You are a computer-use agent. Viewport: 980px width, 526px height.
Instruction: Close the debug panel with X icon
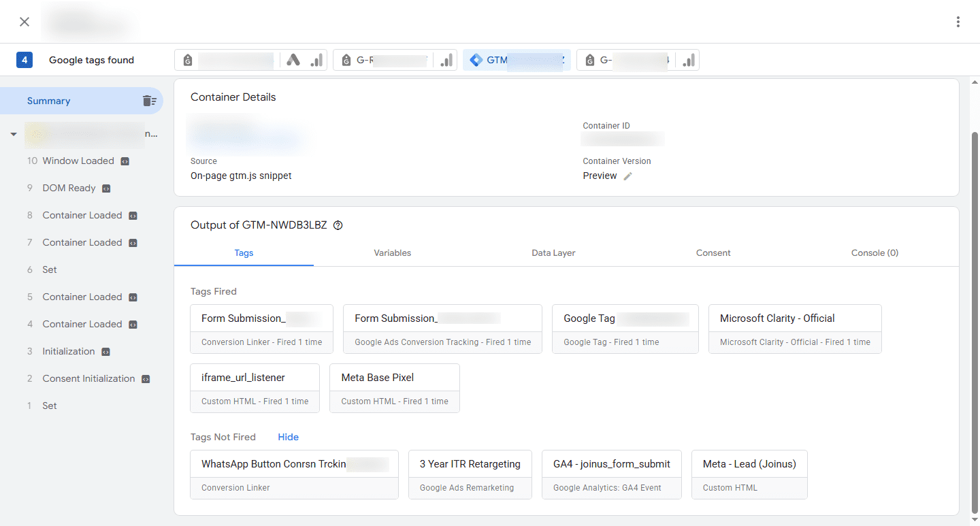(24, 22)
